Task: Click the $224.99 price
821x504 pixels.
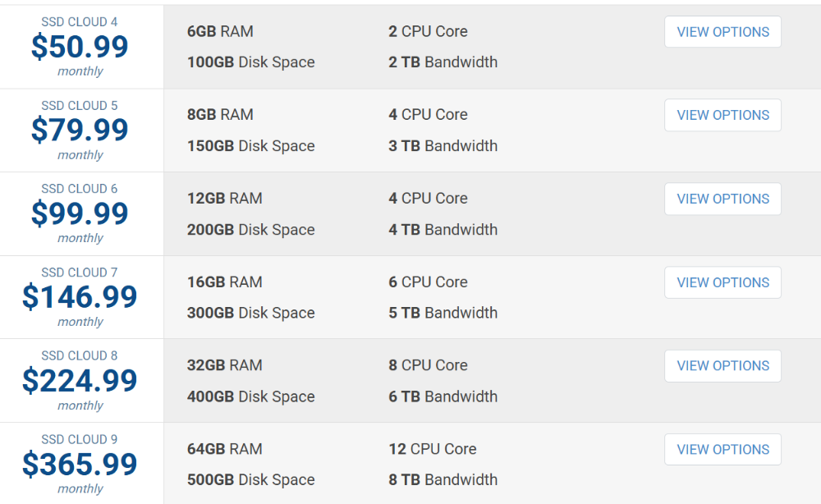Action: point(80,381)
